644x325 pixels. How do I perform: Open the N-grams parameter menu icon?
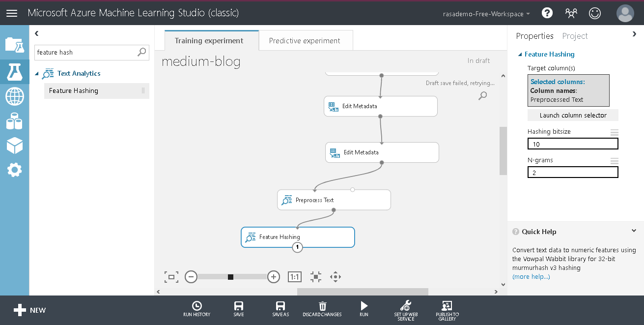[x=614, y=161]
